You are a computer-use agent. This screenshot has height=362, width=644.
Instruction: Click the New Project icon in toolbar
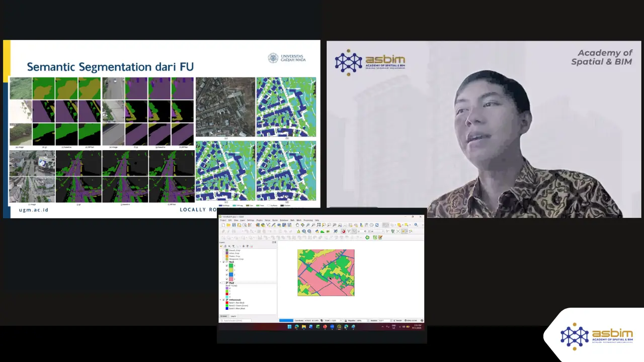pyautogui.click(x=223, y=225)
